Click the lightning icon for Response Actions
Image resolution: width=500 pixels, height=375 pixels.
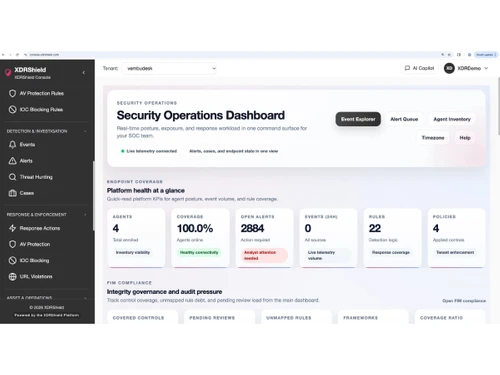tap(12, 228)
